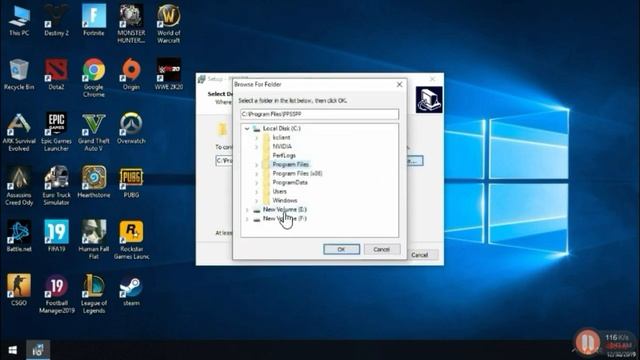Viewport: 640px width, 360px height.
Task: Open the WWE 2K20 shortcut
Action: click(169, 74)
